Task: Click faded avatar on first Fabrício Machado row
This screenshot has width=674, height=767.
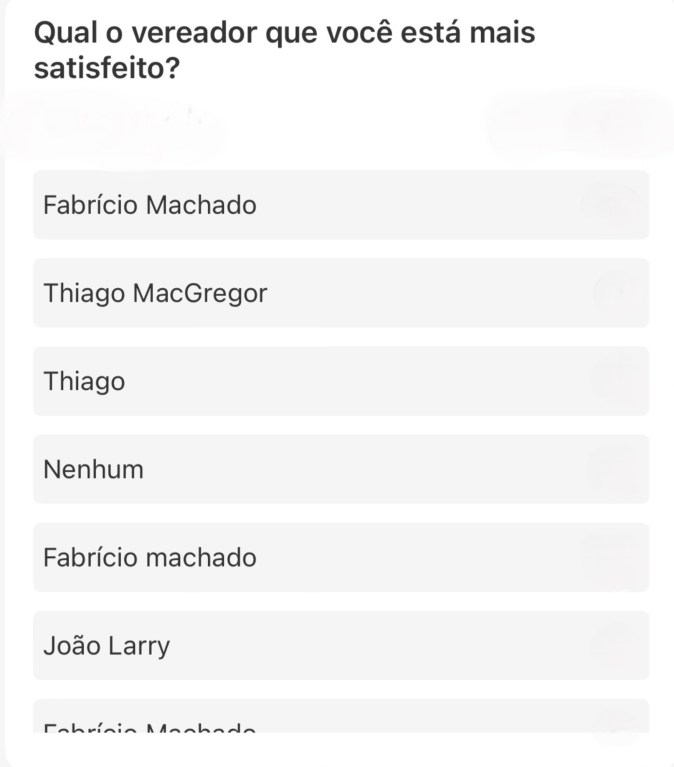Action: click(612, 205)
